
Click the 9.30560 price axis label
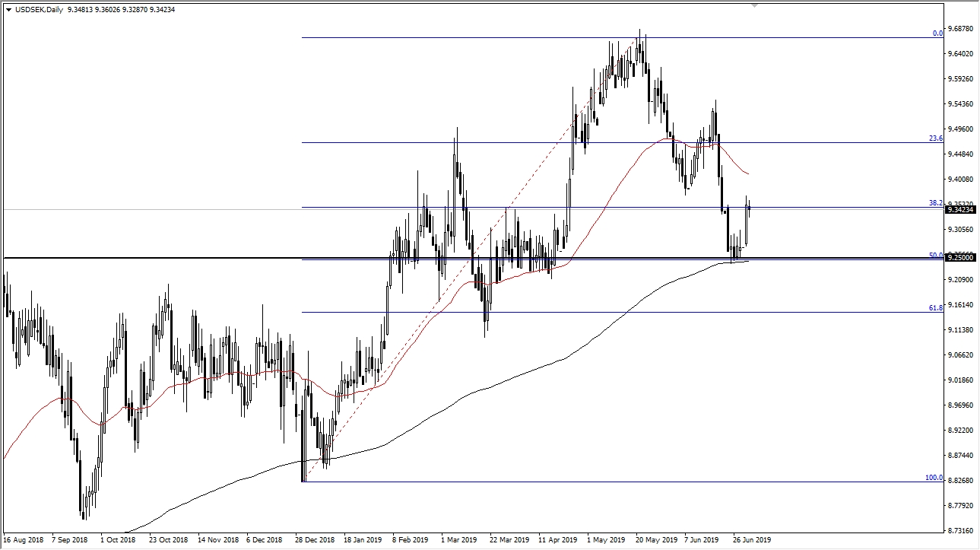pos(961,230)
